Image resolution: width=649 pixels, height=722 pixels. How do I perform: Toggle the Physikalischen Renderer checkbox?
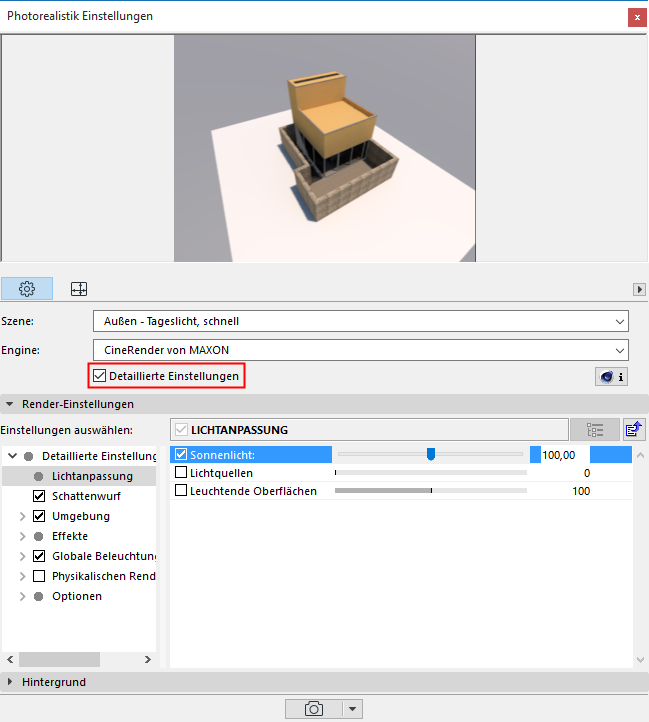pyautogui.click(x=39, y=576)
